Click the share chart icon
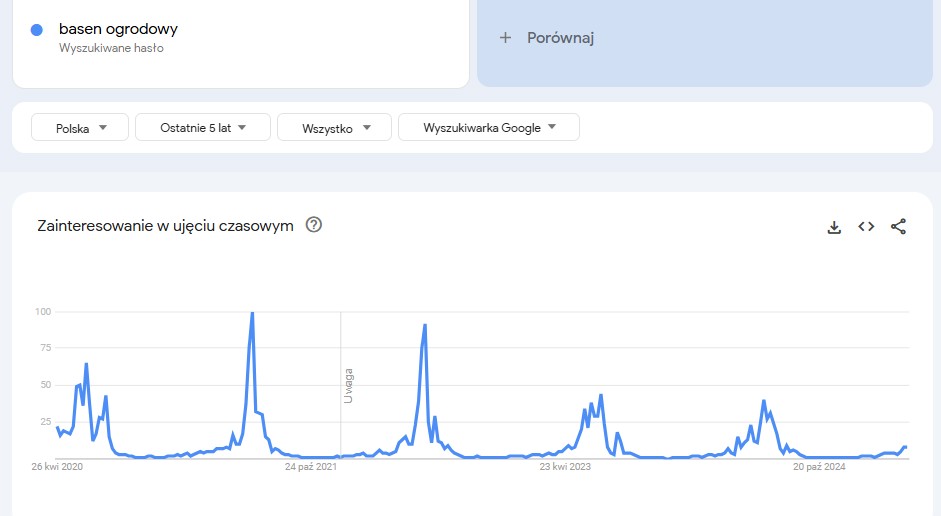941x516 pixels. [x=898, y=226]
